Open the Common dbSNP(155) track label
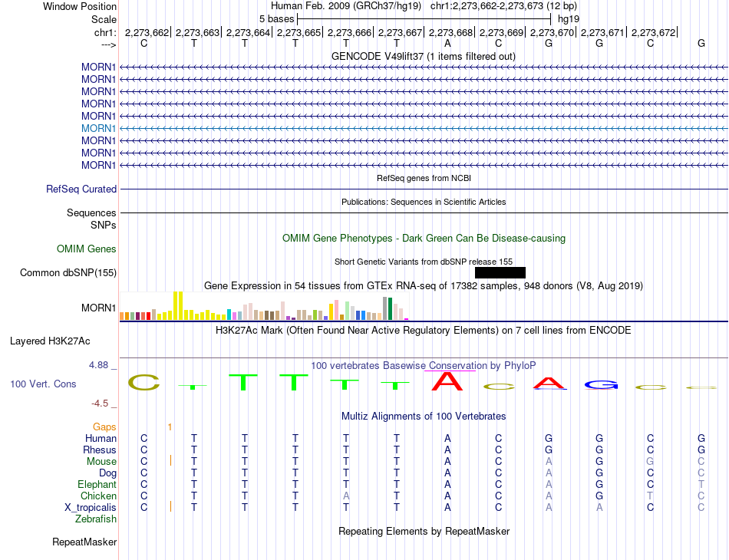 [x=68, y=273]
